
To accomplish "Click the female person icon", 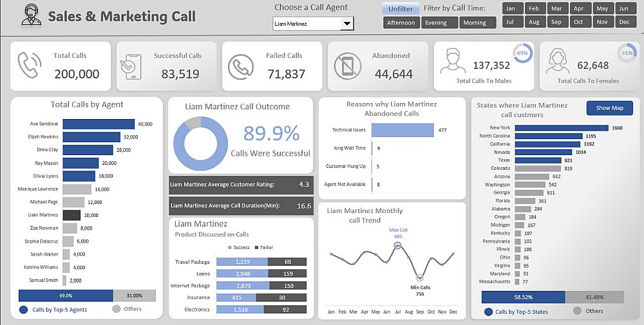I will [x=557, y=61].
